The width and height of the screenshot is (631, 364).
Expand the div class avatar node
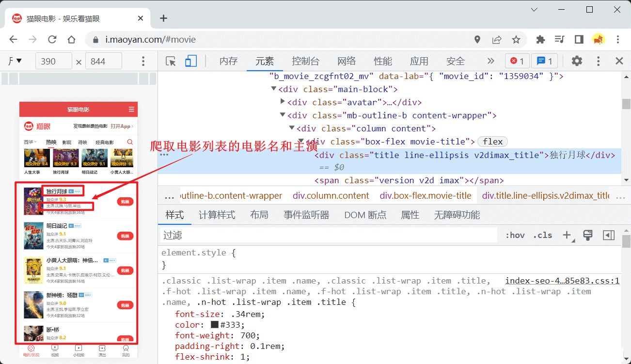point(283,102)
